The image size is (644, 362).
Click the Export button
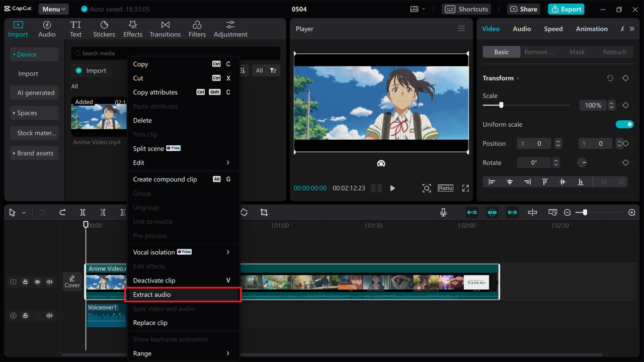(566, 9)
